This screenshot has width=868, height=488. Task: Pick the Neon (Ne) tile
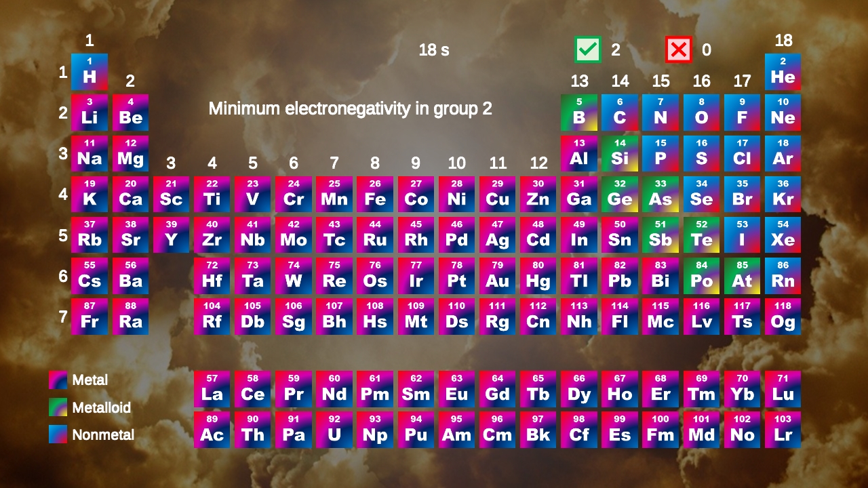(783, 113)
